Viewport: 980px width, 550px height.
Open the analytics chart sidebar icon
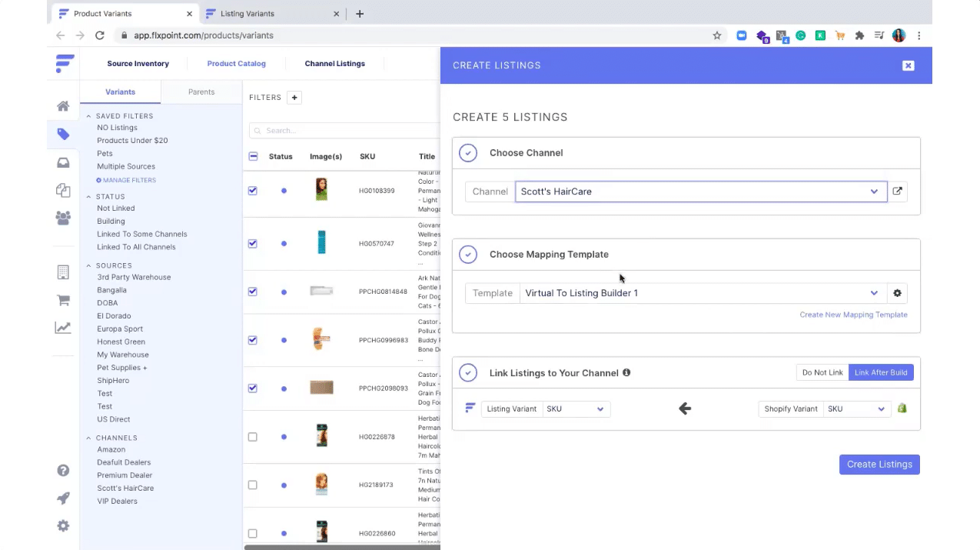point(63,328)
